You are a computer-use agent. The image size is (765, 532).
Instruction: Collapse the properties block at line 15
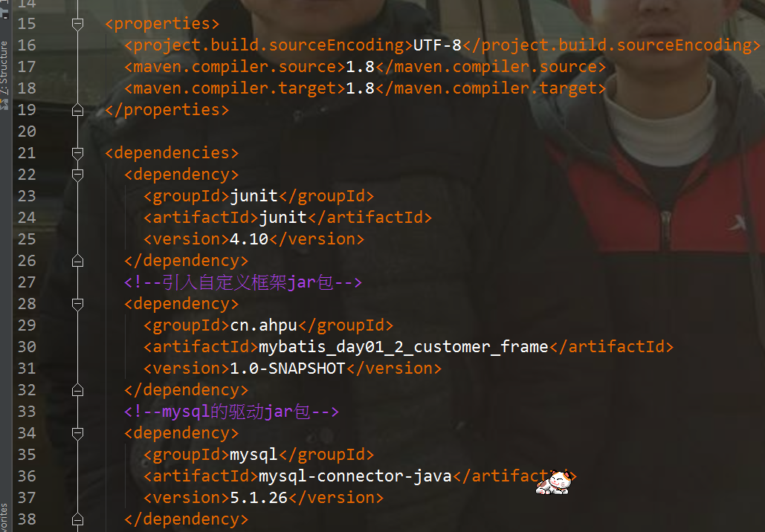(x=77, y=24)
